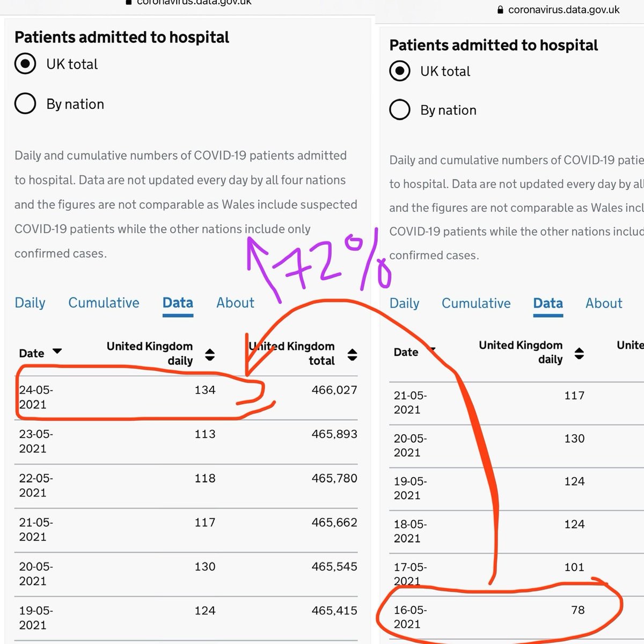Sort left table by Date arrow
Image resolution: width=644 pixels, height=644 pixels.
(57, 352)
